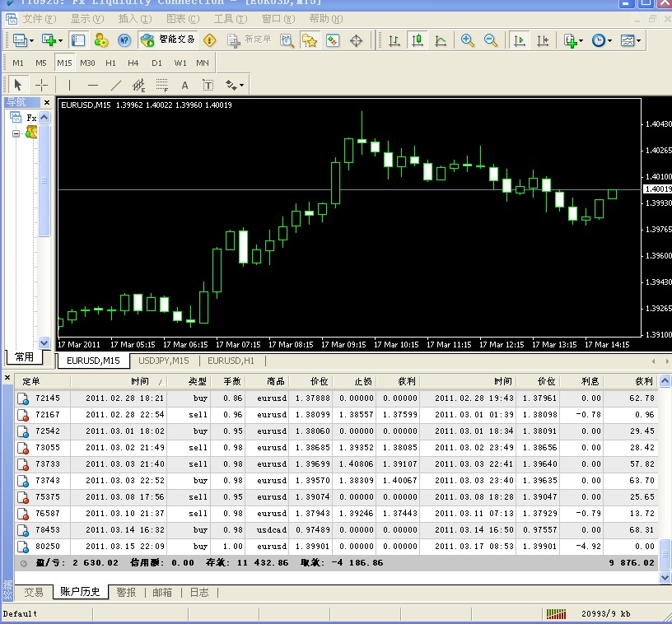This screenshot has height=624, width=672.
Task: Click the zoom in magnifier icon
Action: click(x=468, y=40)
